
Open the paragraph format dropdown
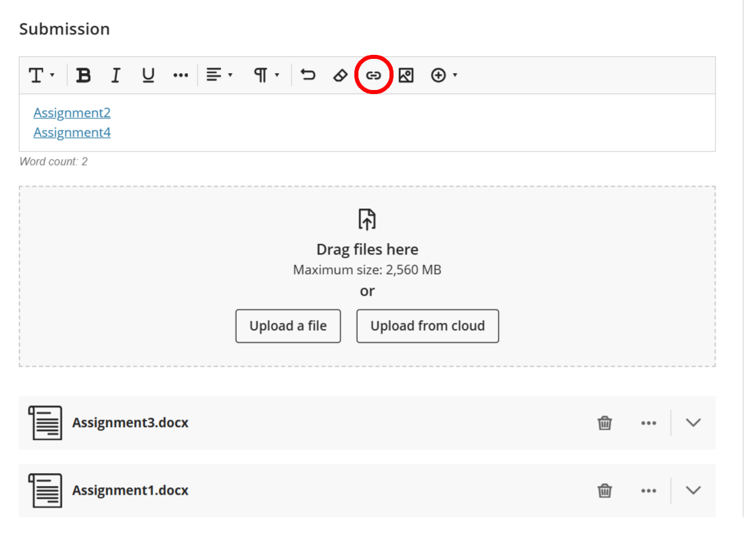(x=266, y=75)
